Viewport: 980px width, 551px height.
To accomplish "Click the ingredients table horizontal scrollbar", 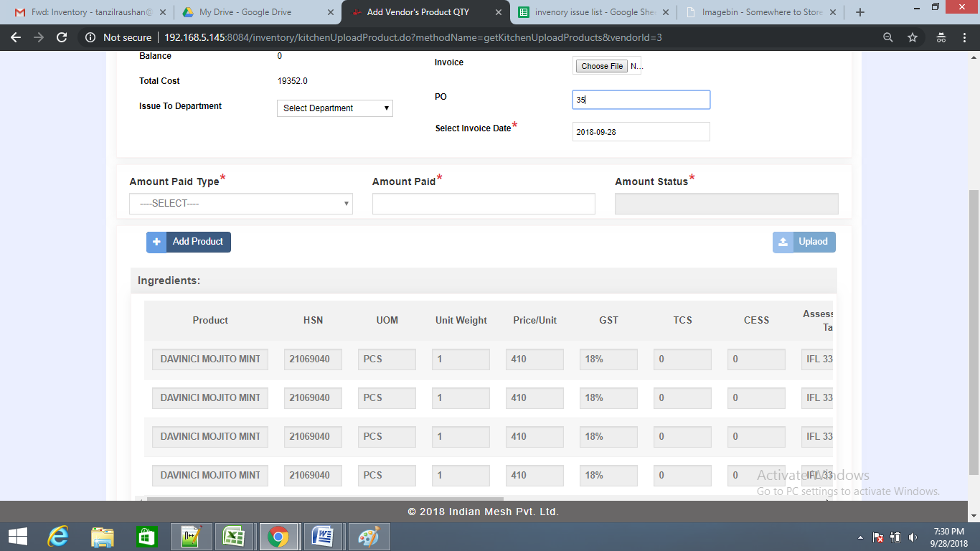I will 325,499.
